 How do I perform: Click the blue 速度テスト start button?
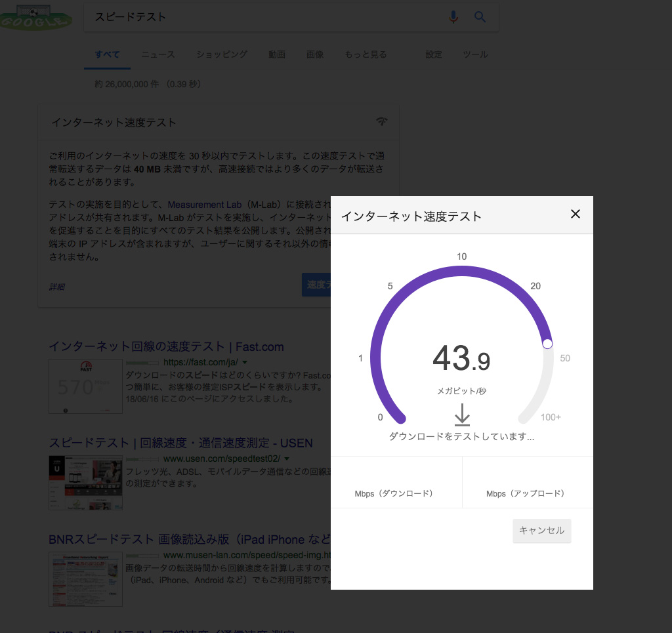(316, 285)
